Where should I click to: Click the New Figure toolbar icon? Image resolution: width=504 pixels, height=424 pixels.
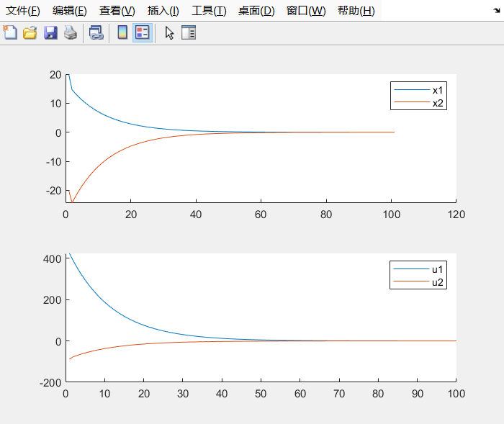tap(10, 32)
